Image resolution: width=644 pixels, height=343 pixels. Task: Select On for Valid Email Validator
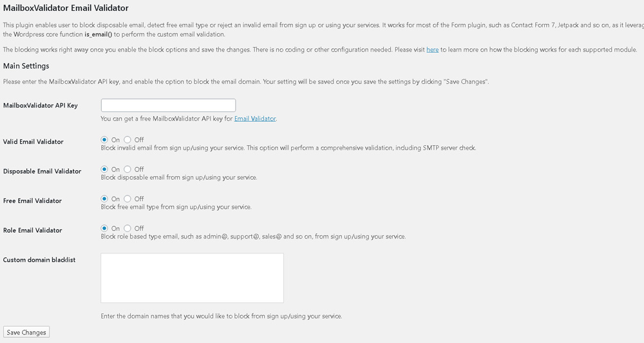pyautogui.click(x=104, y=140)
